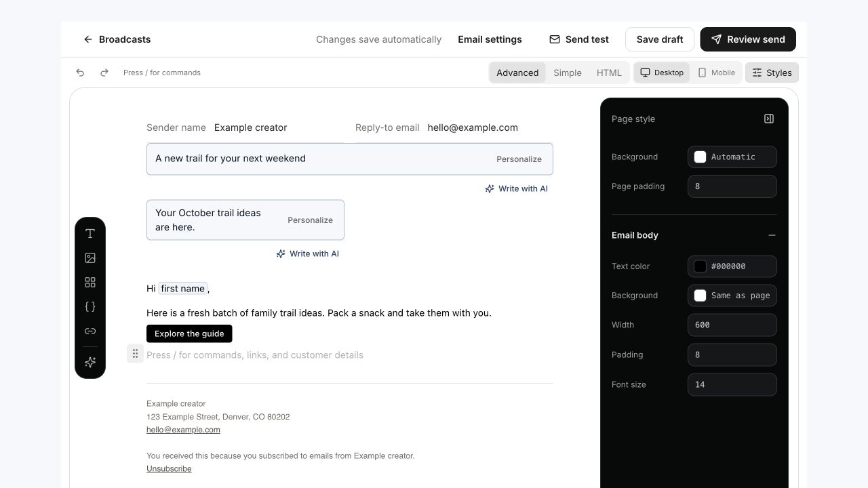Screen dimensions: 868x488
Task: Switch to Mobile preview
Action: [x=716, y=73]
